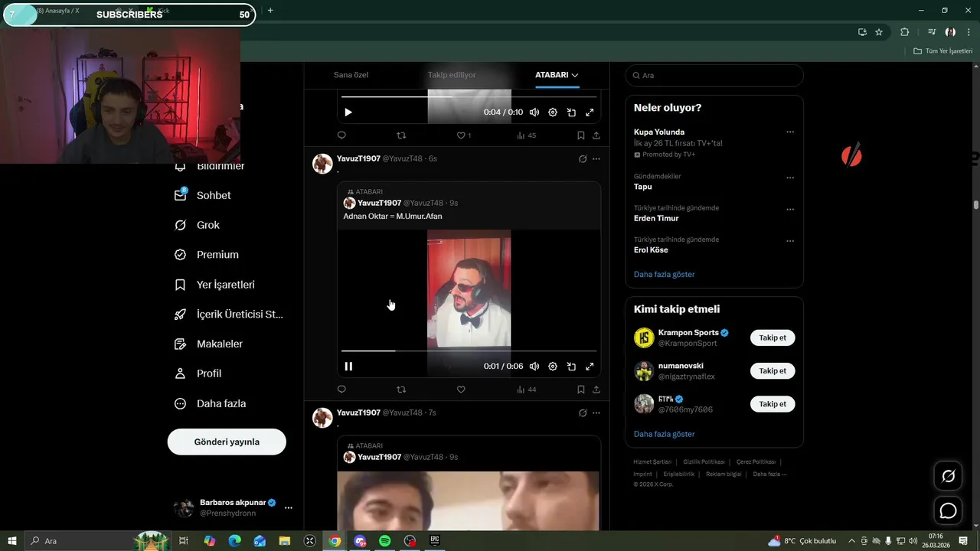Show more suggestions under Kimi takip etmeli
The image size is (980, 551).
pos(665,434)
